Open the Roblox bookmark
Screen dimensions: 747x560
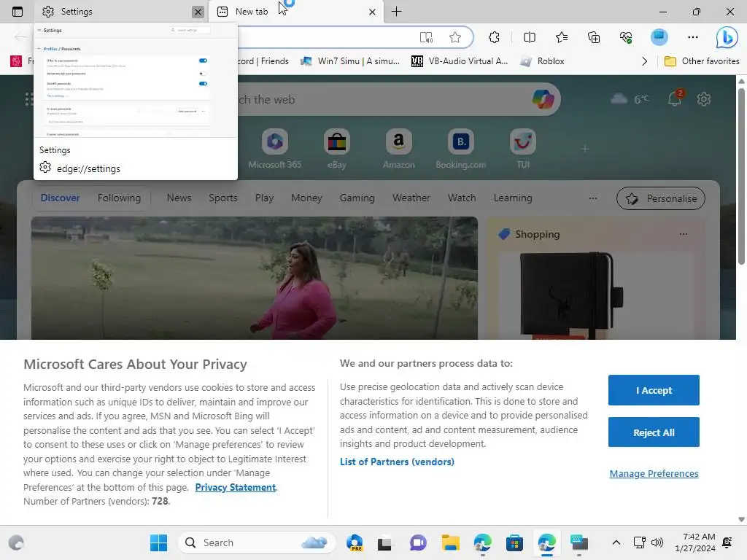(x=542, y=61)
